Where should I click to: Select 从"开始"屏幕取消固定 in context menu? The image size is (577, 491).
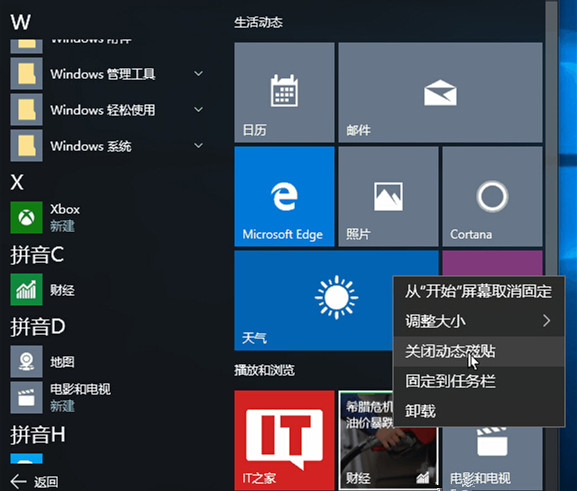(479, 292)
